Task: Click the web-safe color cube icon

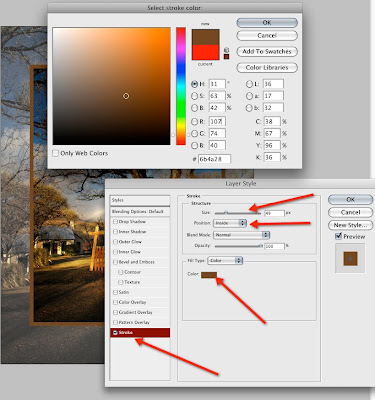Action: tap(226, 50)
